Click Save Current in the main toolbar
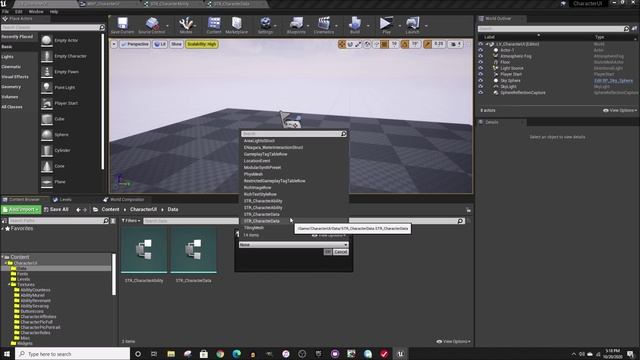The image size is (640, 360). 122,25
